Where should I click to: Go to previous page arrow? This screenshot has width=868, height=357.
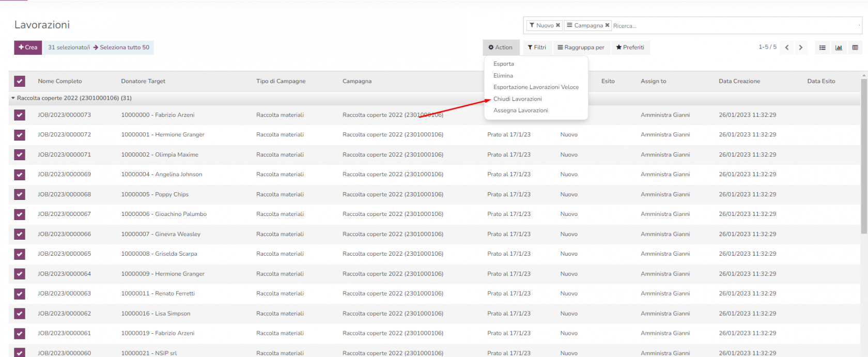[787, 48]
